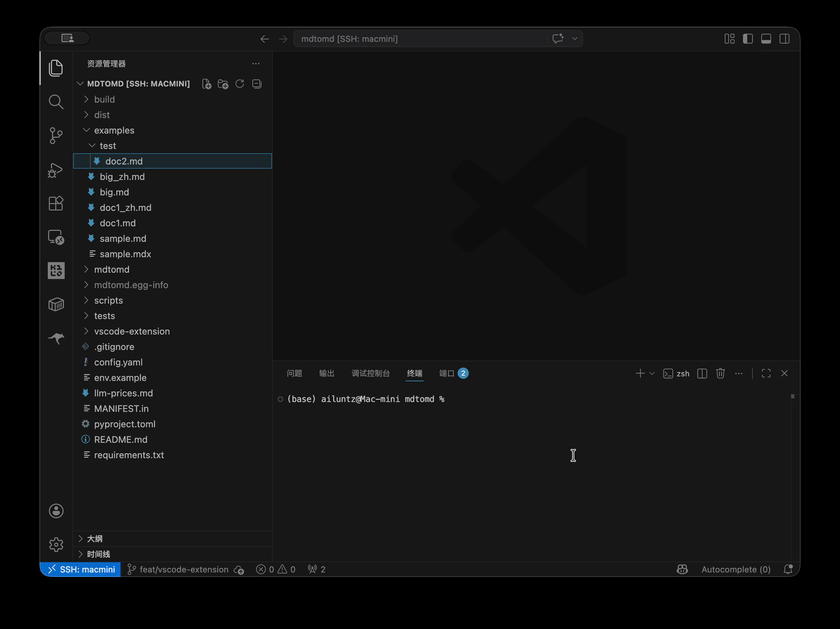Click the Autocomplete (0) status item
Viewport: 840px width, 629px height.
tap(736, 570)
